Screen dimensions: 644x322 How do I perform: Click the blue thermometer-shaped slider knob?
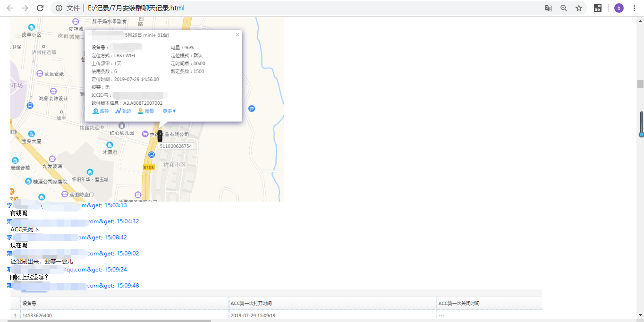(x=642, y=134)
